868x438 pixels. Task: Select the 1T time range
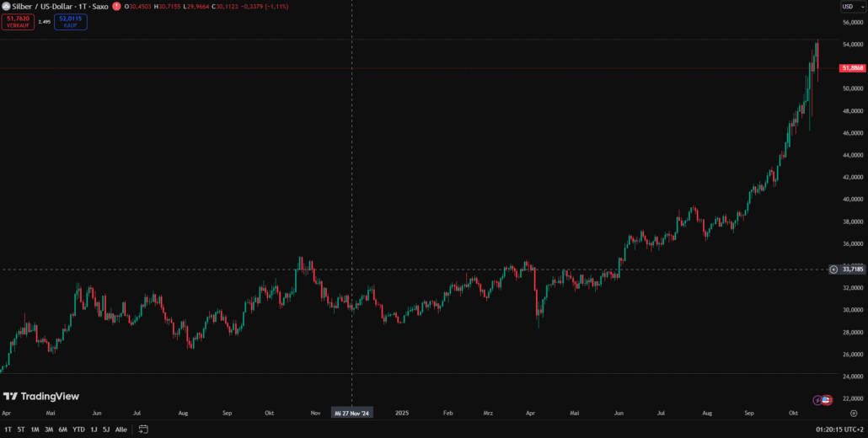click(x=8, y=430)
